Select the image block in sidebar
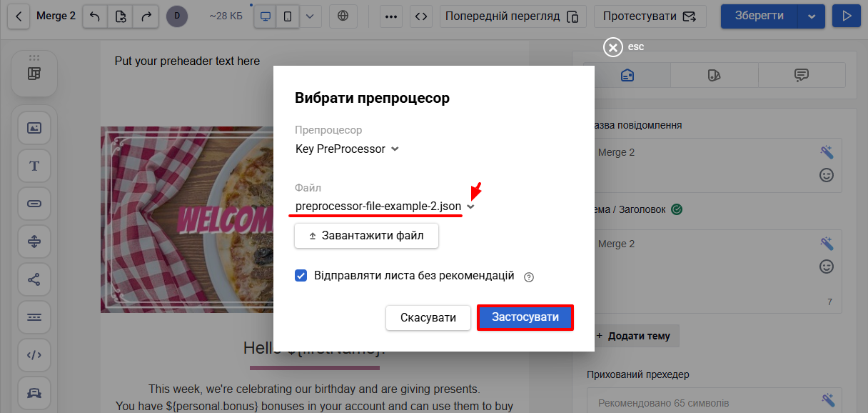Image resolution: width=868 pixels, height=413 pixels. (x=34, y=128)
